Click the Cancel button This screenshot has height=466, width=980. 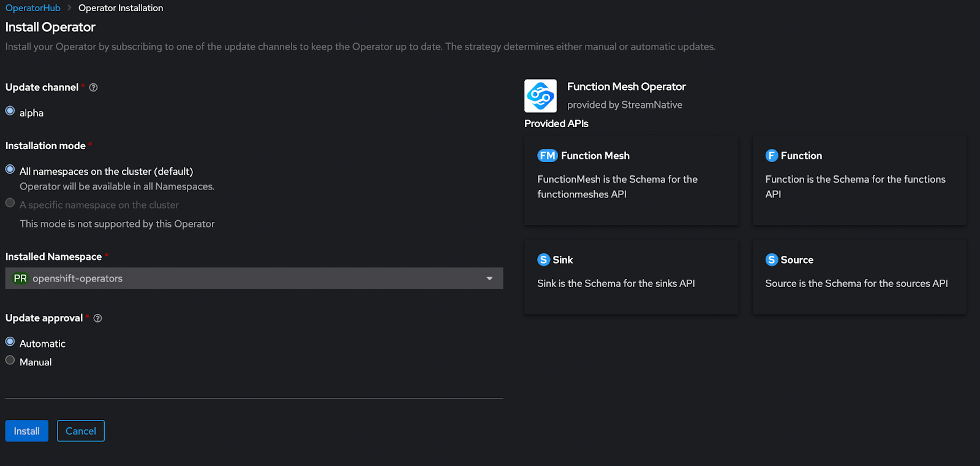(81, 431)
